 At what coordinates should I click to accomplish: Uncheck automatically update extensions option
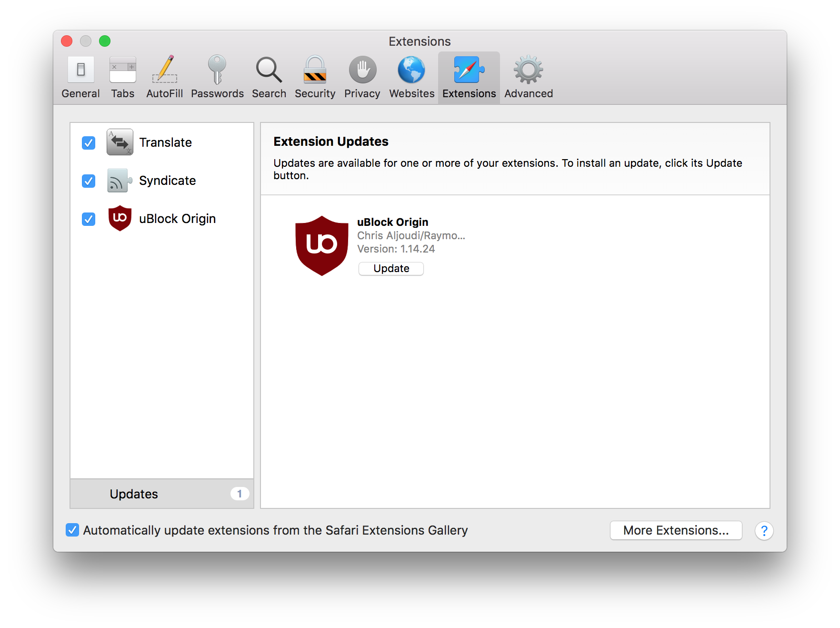point(72,530)
